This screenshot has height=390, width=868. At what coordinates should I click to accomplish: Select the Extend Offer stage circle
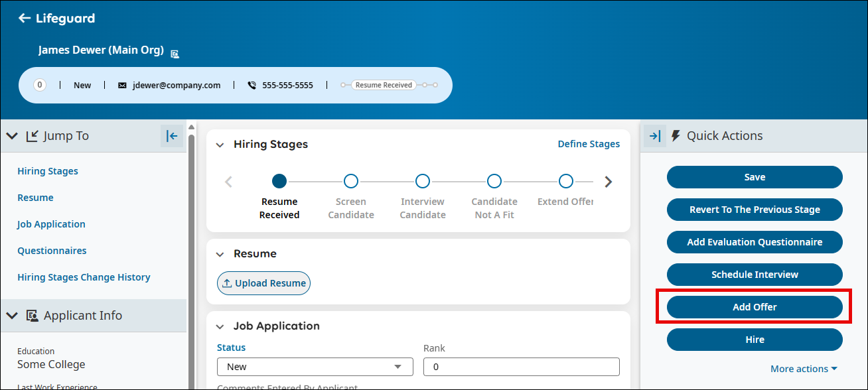(566, 181)
